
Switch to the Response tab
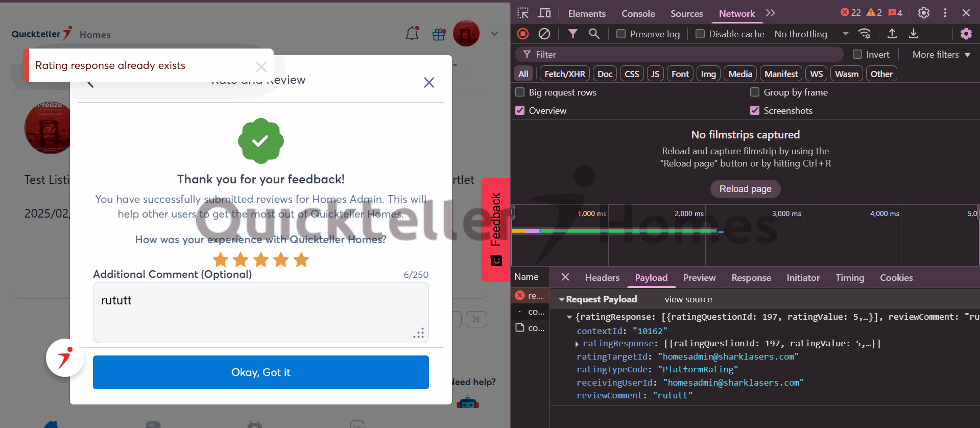[751, 278]
